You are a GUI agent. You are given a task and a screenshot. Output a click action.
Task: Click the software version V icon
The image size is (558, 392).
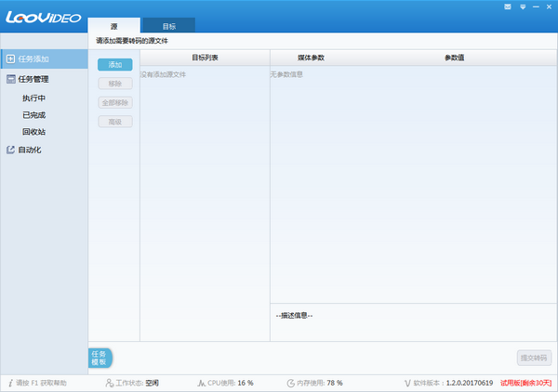pyautogui.click(x=406, y=382)
